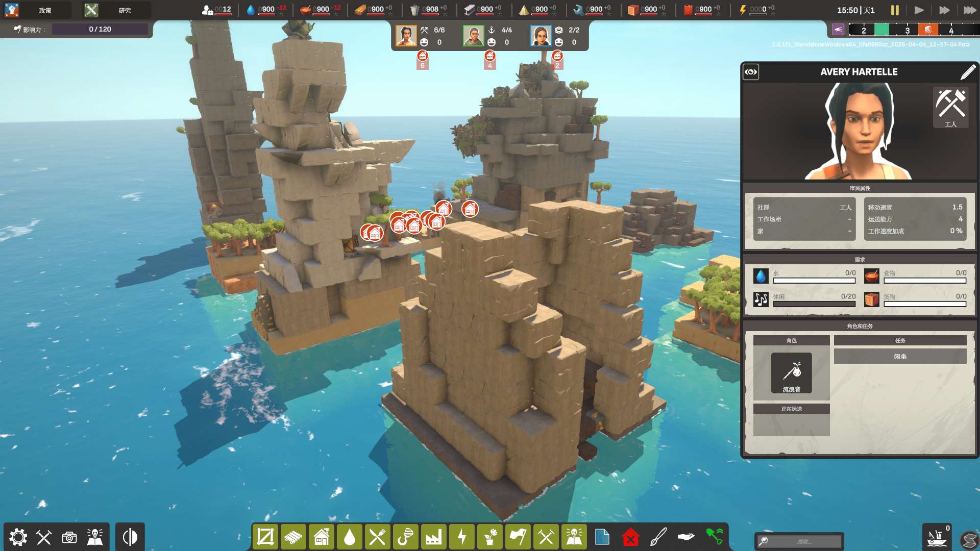Screen dimensions: 980x551
Task: Pause the game
Action: (x=895, y=10)
